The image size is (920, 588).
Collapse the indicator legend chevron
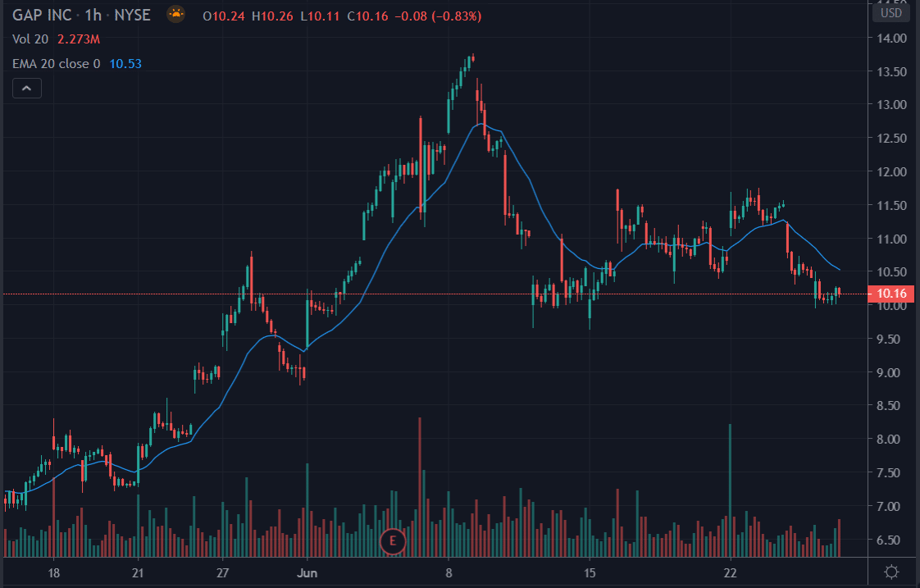27,88
